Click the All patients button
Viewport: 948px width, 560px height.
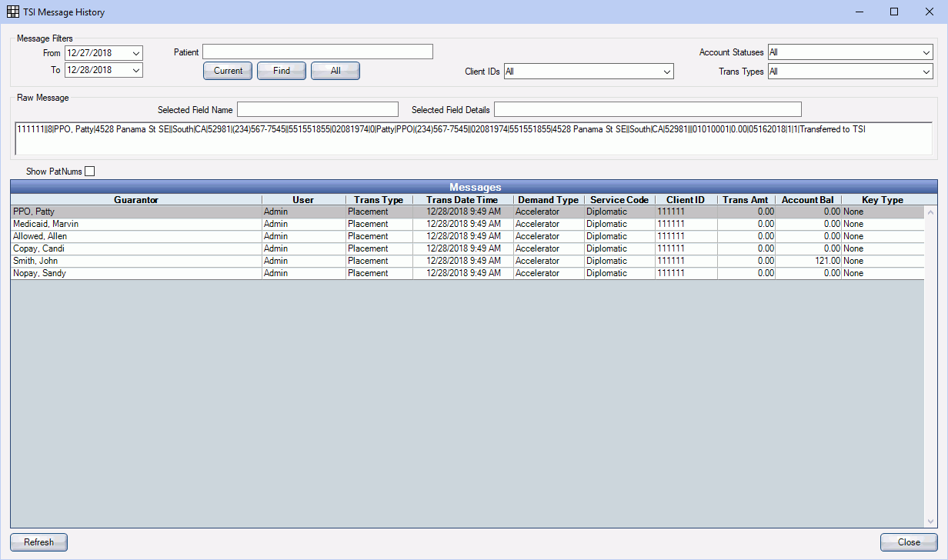coord(335,71)
